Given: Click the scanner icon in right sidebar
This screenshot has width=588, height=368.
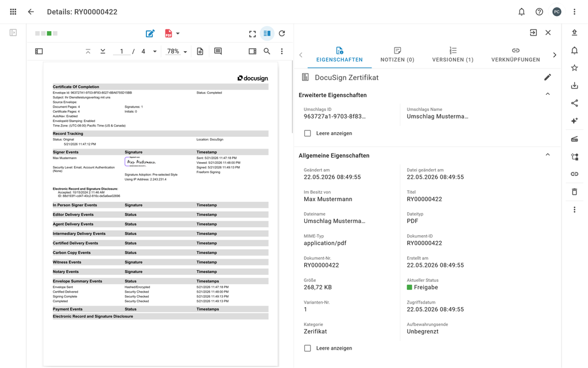Looking at the screenshot, I should (x=574, y=139).
